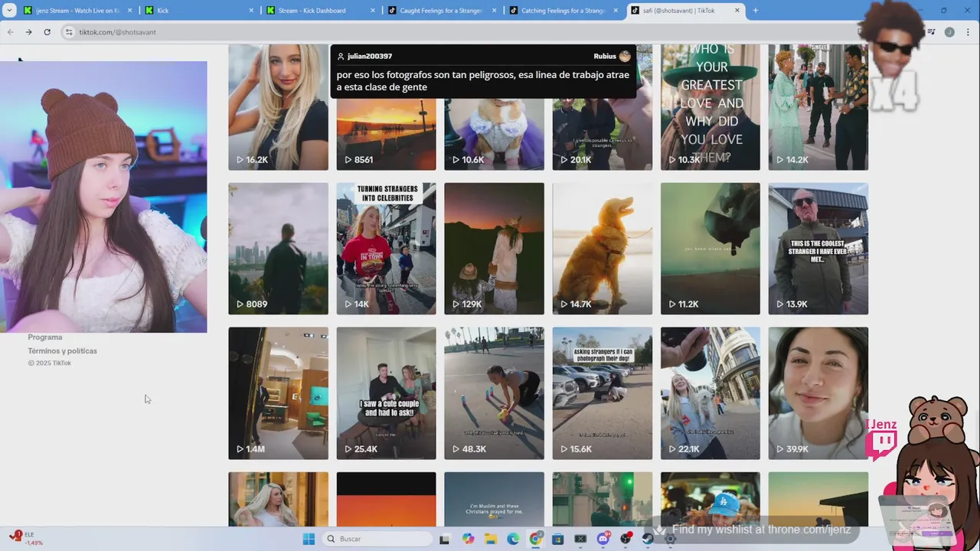This screenshot has height=551, width=980.
Task: Open 'I'm Muslim and these Christians' video
Action: (x=494, y=499)
